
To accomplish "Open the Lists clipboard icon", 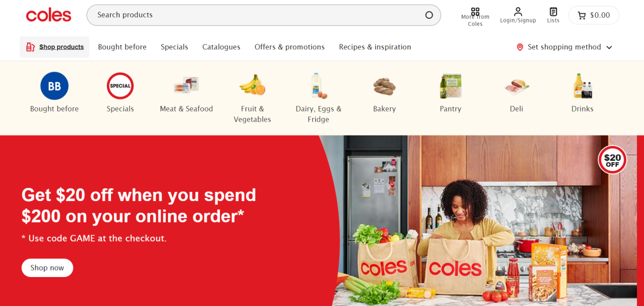I will [x=553, y=11].
